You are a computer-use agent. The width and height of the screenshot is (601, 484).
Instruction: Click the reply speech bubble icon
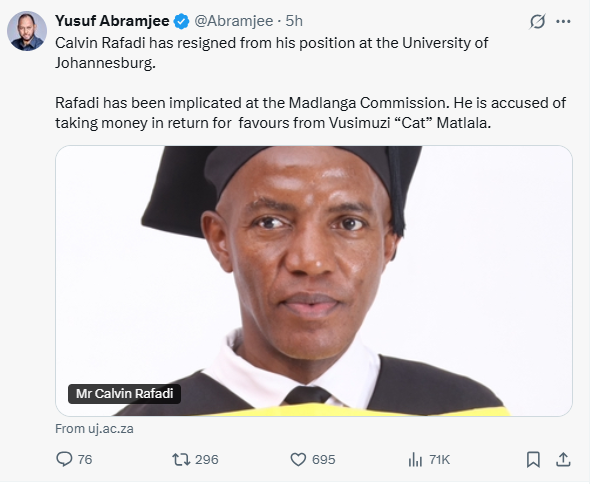coord(64,459)
